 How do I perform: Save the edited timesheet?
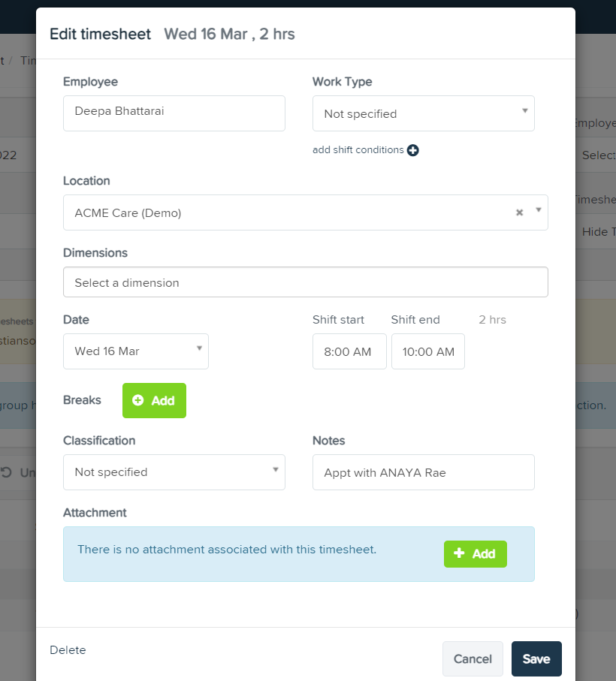536,658
